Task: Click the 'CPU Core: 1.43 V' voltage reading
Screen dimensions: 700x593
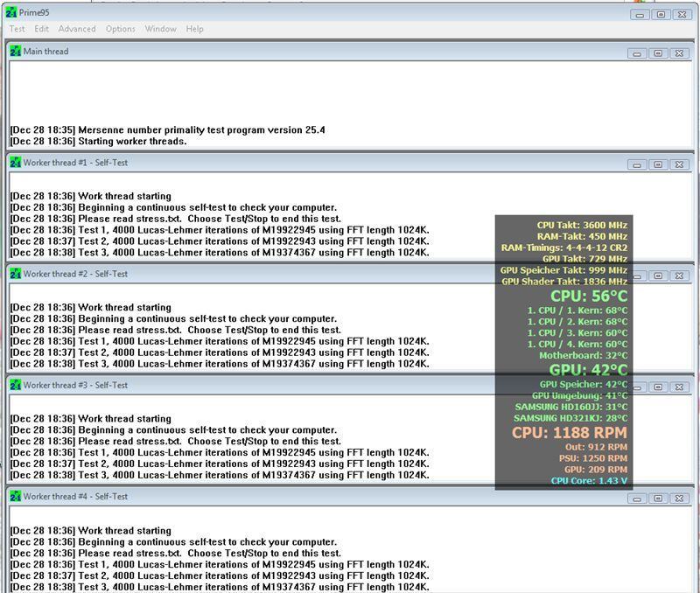Action: [x=589, y=481]
